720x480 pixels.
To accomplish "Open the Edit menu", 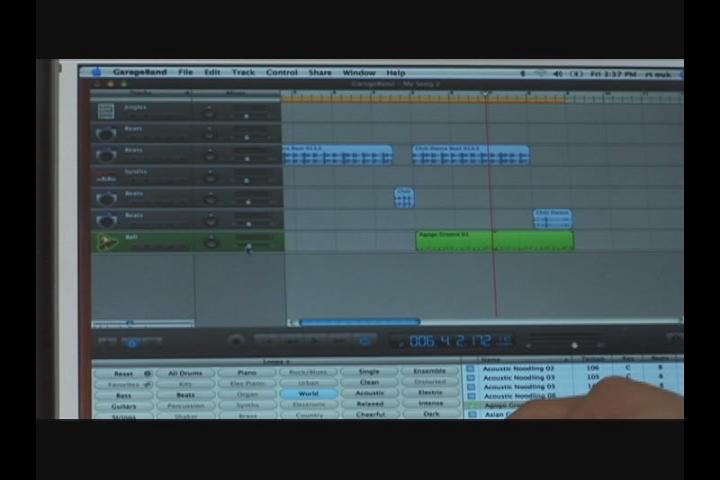I will coord(212,72).
